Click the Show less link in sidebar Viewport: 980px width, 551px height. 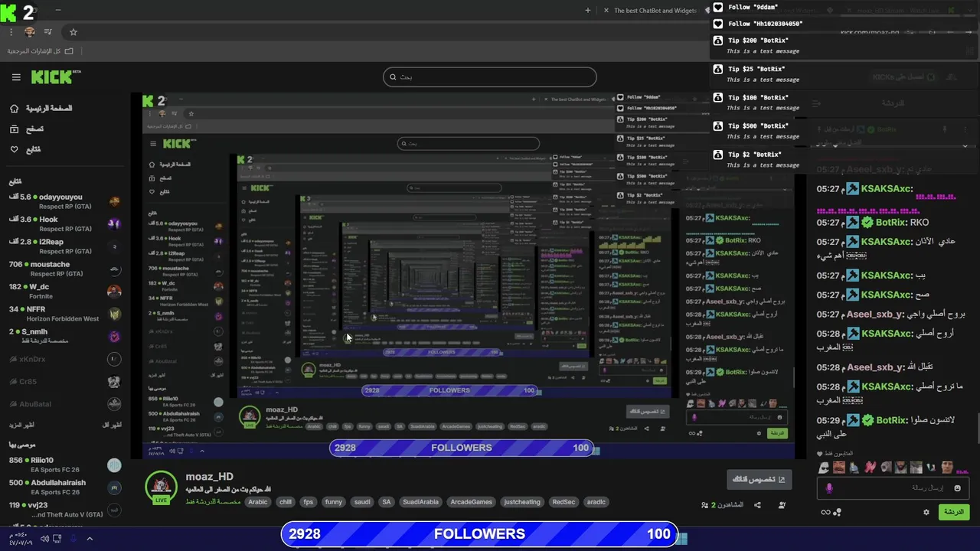[112, 425]
